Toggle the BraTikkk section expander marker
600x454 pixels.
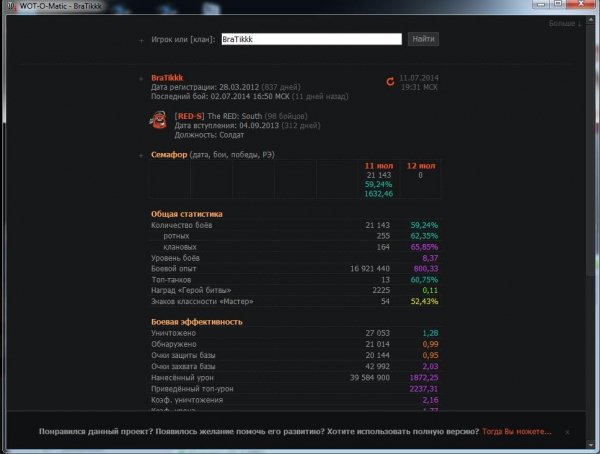click(141, 79)
